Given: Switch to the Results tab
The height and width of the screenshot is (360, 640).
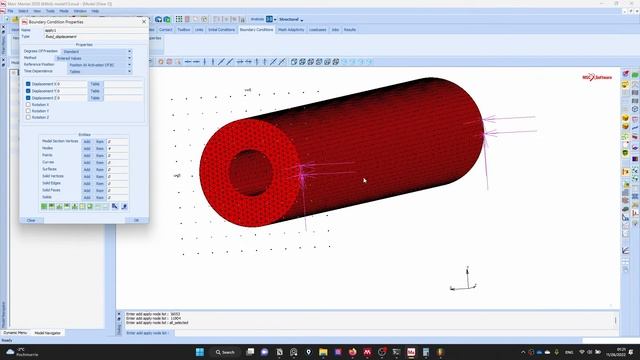Looking at the screenshot, I should [x=350, y=30].
